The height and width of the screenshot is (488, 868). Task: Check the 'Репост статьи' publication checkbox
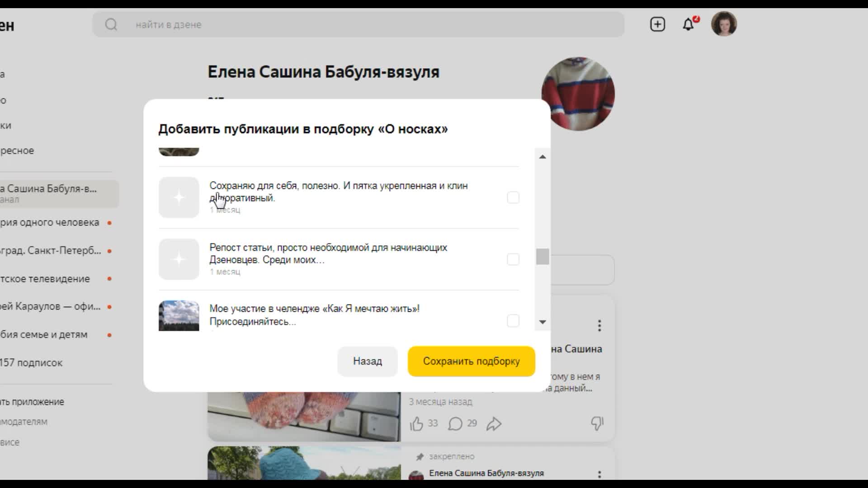point(513,259)
